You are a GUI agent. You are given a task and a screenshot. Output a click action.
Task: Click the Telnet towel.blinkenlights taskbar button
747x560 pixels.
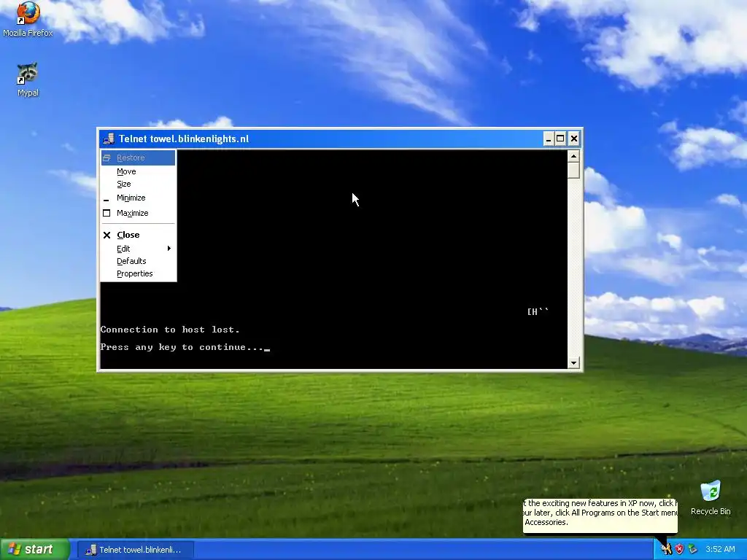click(x=135, y=550)
